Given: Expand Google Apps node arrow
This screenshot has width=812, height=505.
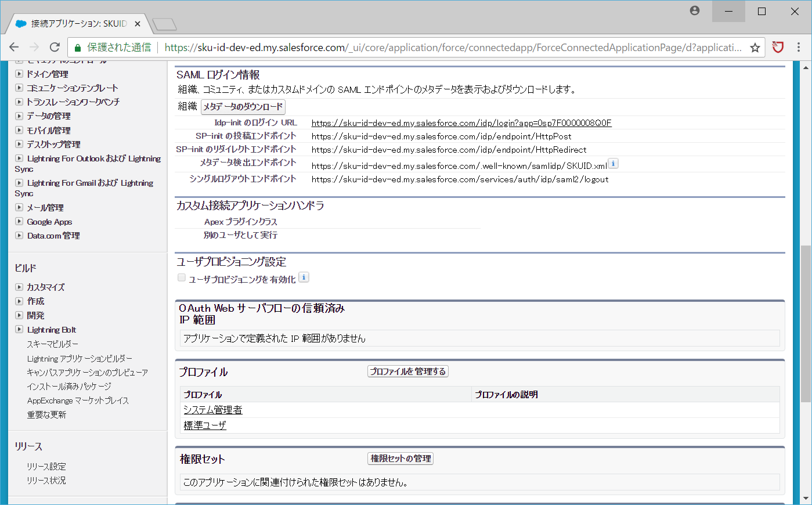Looking at the screenshot, I should click(x=19, y=222).
